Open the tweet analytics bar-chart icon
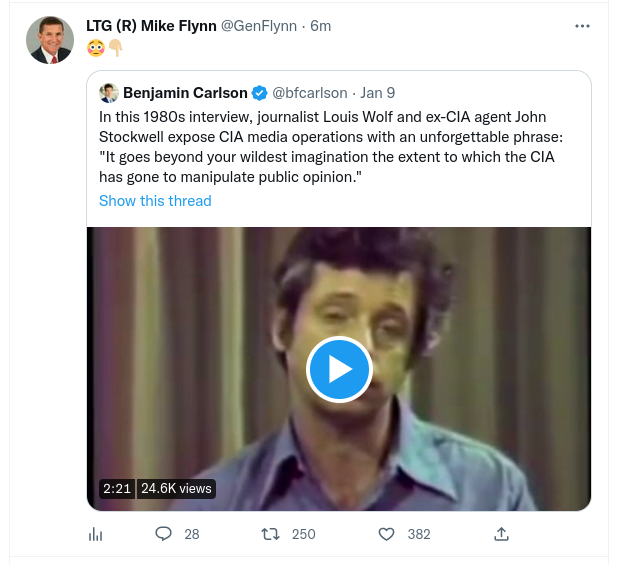The image size is (620, 564). (x=96, y=534)
